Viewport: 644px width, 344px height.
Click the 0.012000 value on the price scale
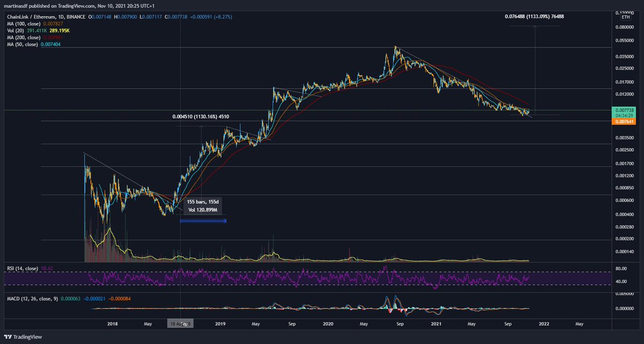tap(625, 94)
